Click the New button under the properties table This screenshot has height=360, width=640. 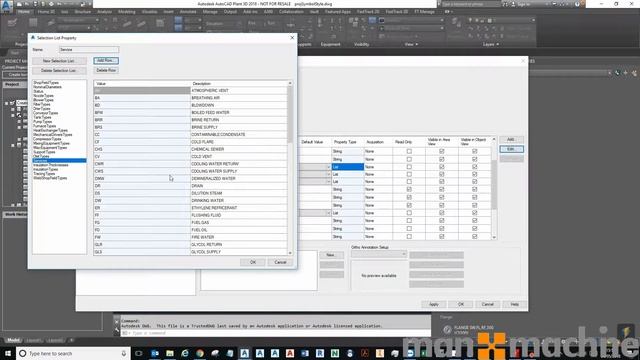click(331, 255)
